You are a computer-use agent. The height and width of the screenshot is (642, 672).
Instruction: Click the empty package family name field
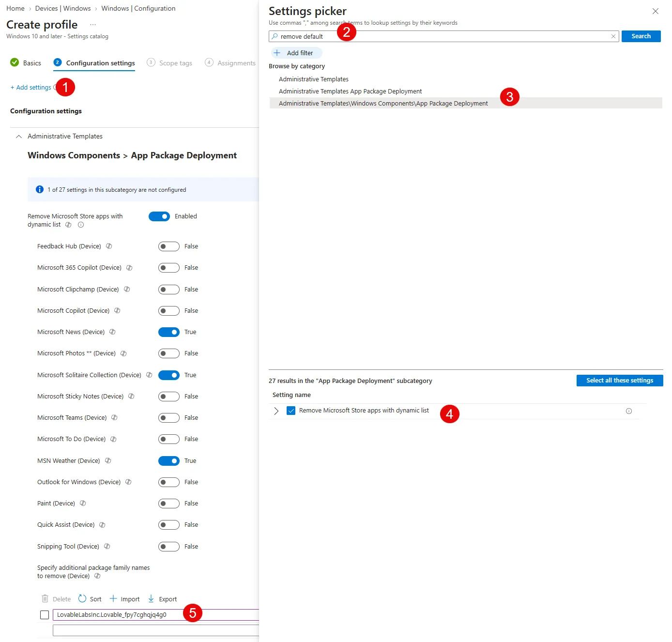click(x=156, y=630)
